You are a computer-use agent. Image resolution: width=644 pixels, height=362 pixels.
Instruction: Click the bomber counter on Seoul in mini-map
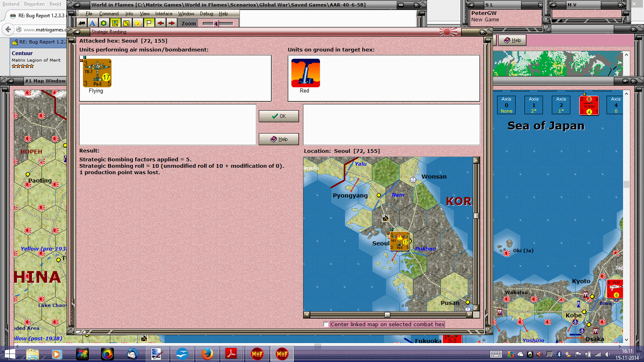point(399,241)
